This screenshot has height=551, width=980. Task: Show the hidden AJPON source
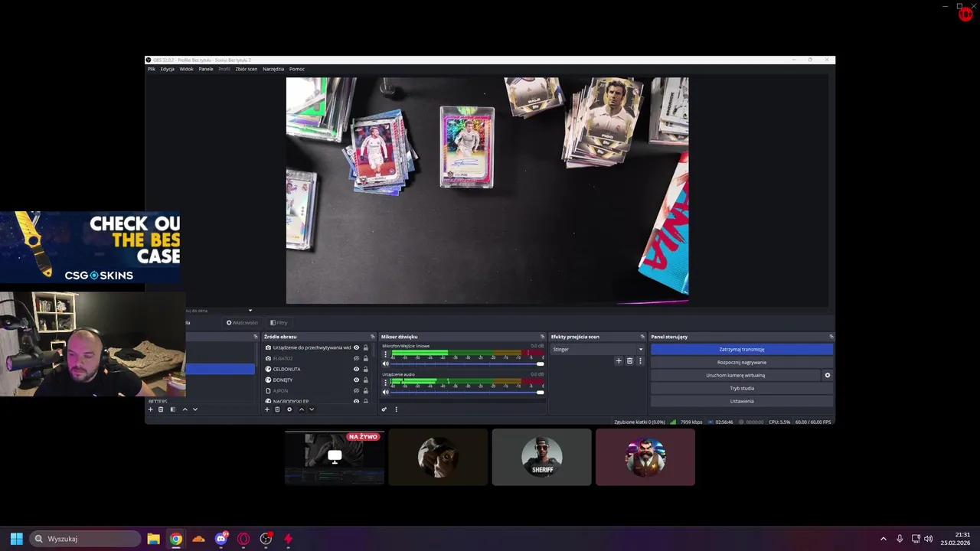(356, 390)
